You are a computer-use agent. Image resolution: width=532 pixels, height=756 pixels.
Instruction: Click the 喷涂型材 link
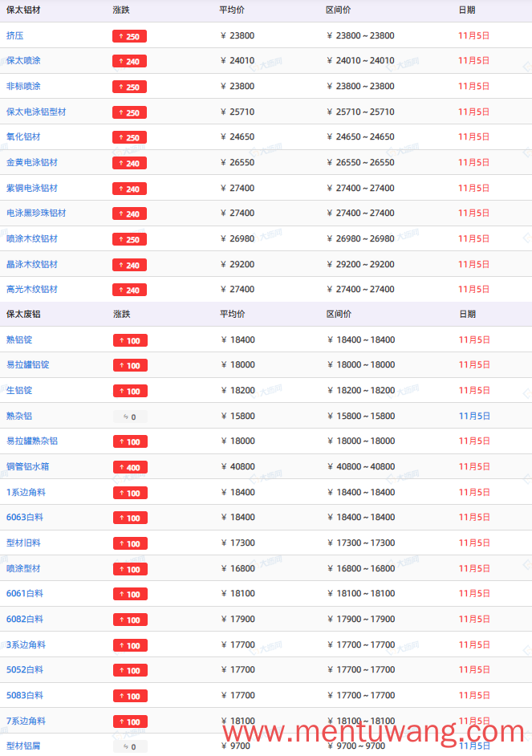[23, 568]
